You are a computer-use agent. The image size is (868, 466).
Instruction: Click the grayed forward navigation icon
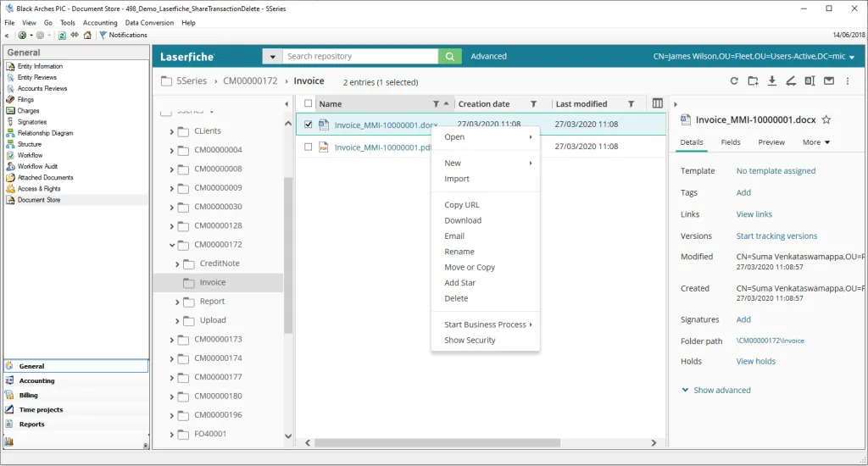click(x=40, y=35)
